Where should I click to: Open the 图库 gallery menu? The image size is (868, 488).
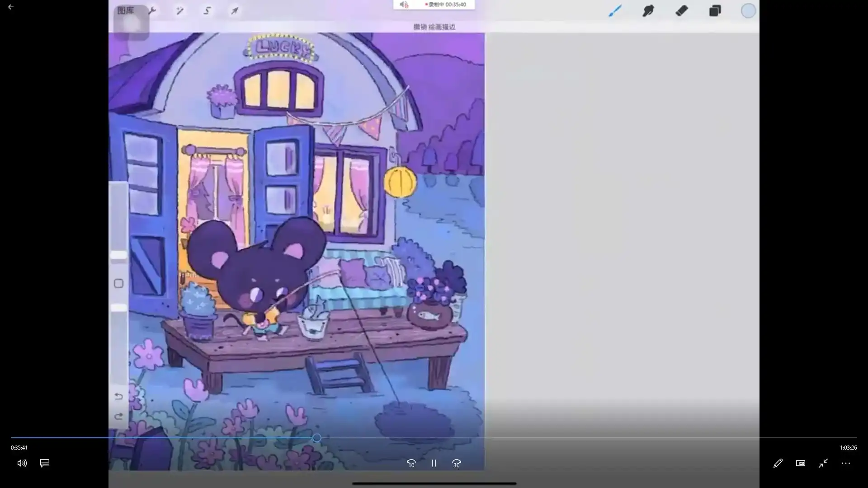point(125,10)
